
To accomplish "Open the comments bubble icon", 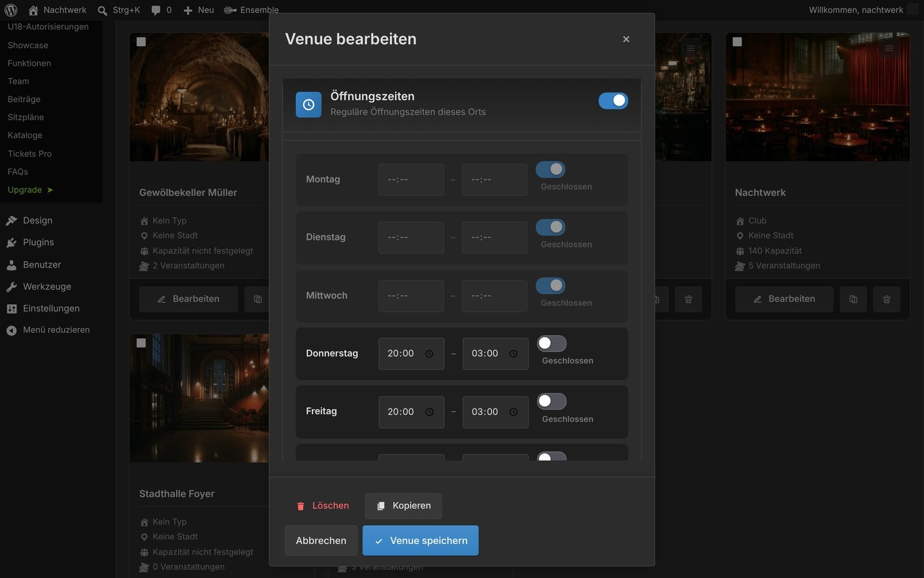I will (156, 10).
